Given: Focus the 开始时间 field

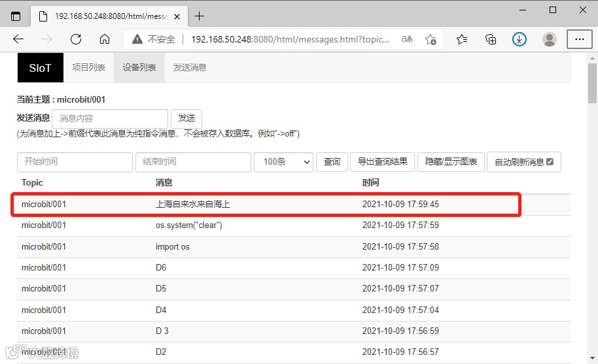Looking at the screenshot, I should 75,162.
